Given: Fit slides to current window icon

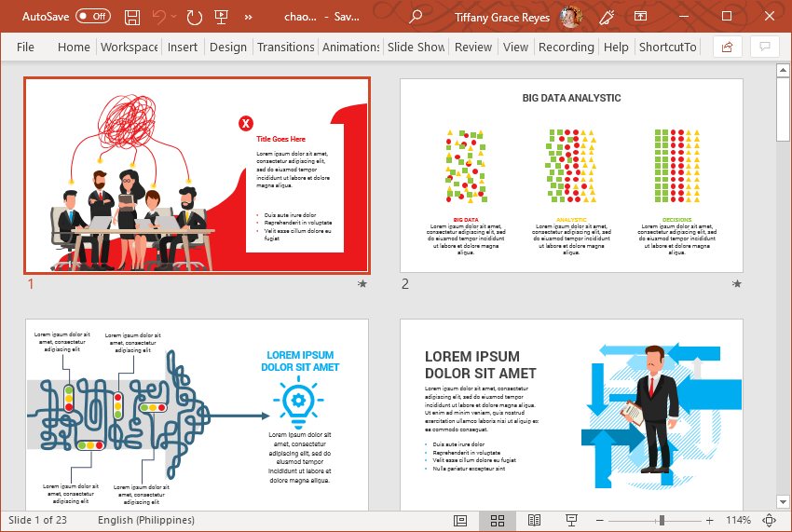Looking at the screenshot, I should point(770,520).
